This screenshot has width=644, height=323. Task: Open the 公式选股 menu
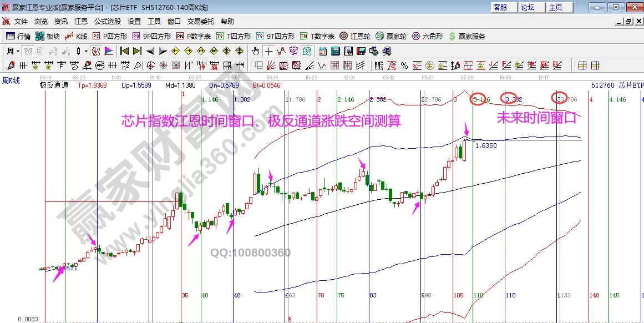point(107,22)
